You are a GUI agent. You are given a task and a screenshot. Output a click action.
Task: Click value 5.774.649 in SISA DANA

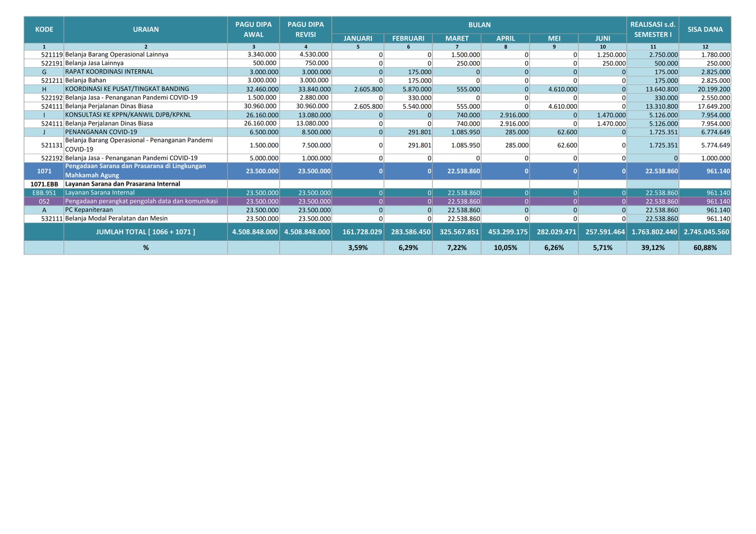(x=716, y=145)
